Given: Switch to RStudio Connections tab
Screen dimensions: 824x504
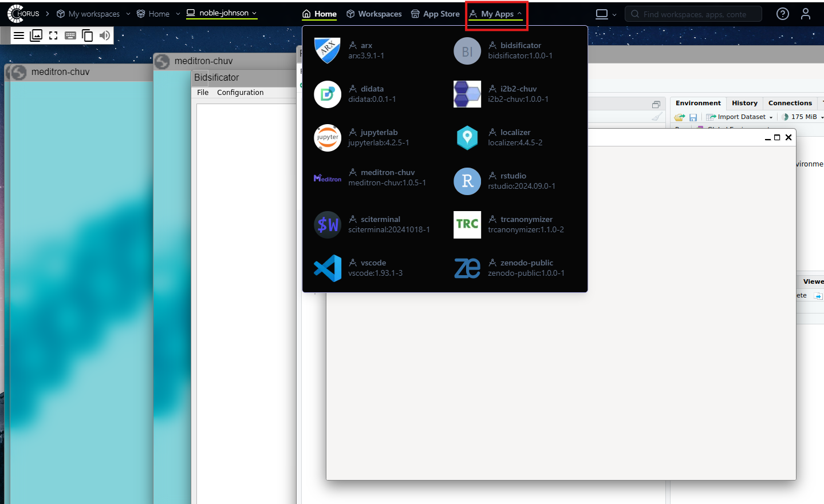Looking at the screenshot, I should coord(790,103).
